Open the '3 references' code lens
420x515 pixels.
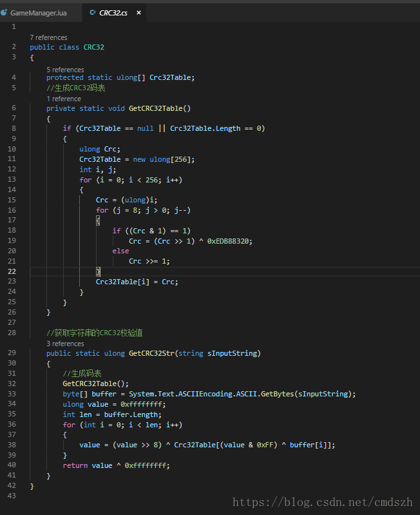65,344
